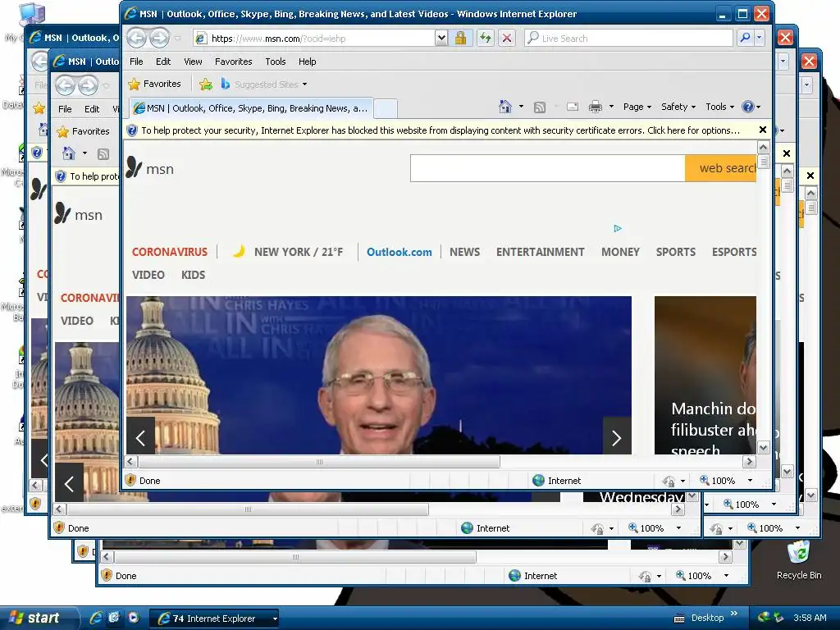The height and width of the screenshot is (630, 840).
Task: Open recent pages dropdown beside forward button
Action: click(x=177, y=39)
